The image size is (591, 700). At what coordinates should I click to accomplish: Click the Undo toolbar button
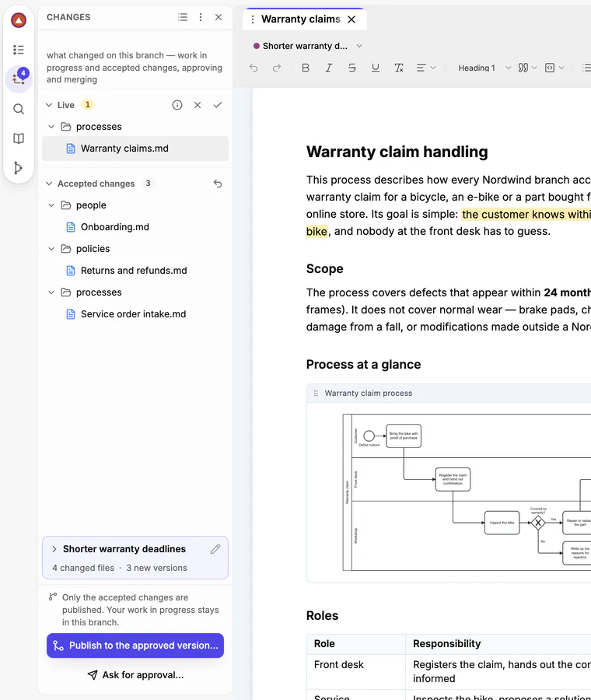254,68
